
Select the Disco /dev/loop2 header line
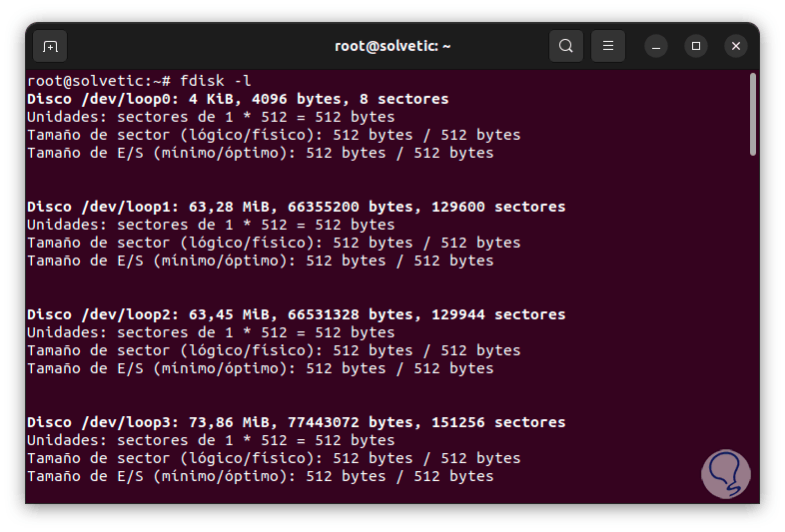[296, 314]
